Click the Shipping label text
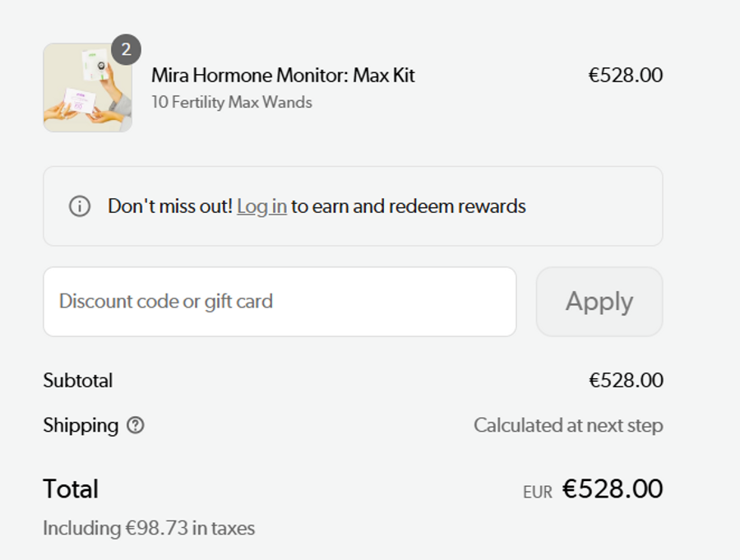740x560 pixels. click(81, 425)
